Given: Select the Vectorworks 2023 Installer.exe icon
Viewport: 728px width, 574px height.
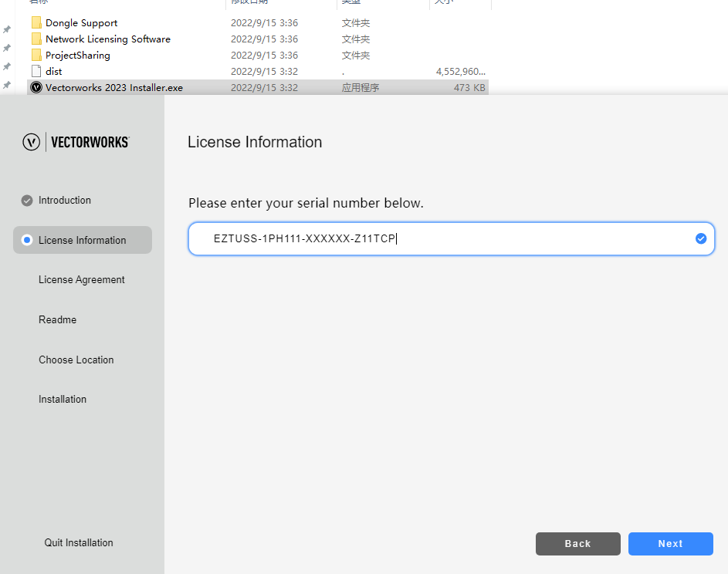Looking at the screenshot, I should tap(36, 87).
